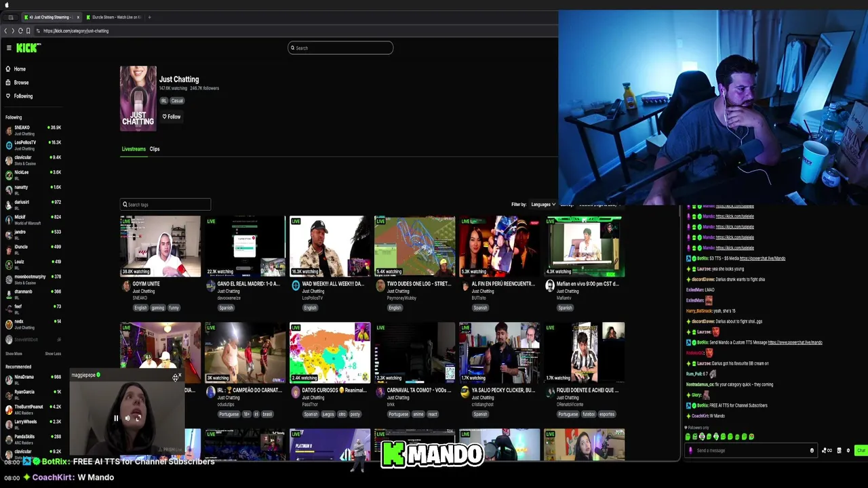The width and height of the screenshot is (868, 488).
Task: Click the kick.com address bar URL
Action: (76, 30)
